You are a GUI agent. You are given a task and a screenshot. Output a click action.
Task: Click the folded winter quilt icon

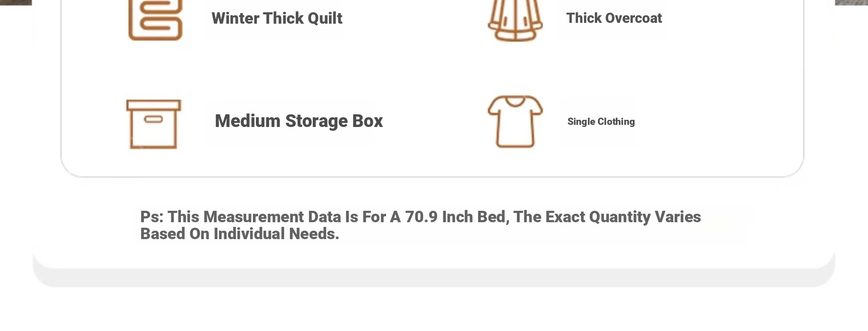156,19
